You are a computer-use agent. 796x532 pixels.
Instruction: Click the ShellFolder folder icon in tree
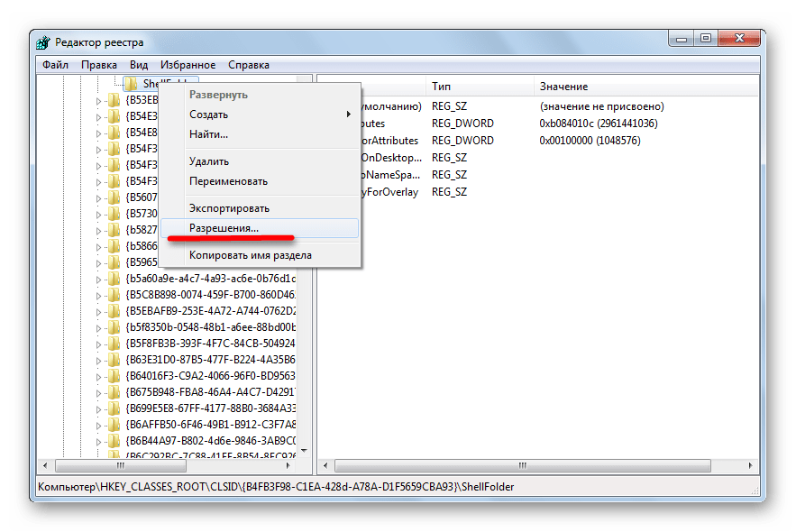click(132, 84)
